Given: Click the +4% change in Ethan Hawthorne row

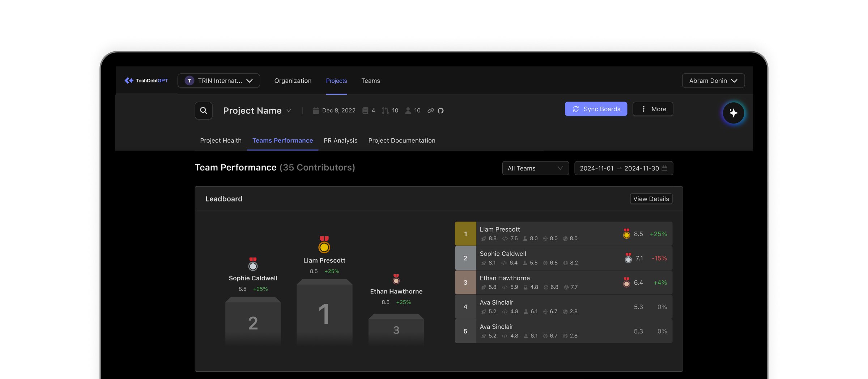Looking at the screenshot, I should tap(660, 283).
